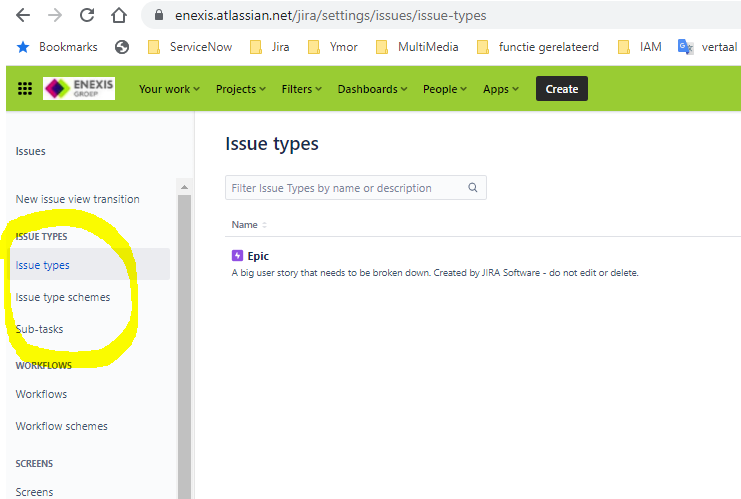The width and height of the screenshot is (741, 499).
Task: Expand the Projects dropdown
Action: click(241, 89)
